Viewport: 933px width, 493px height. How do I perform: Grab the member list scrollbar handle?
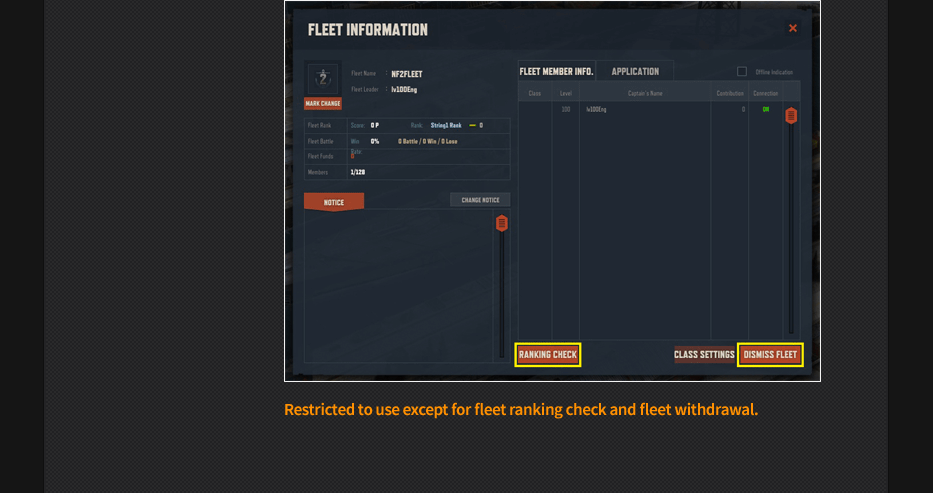click(791, 115)
